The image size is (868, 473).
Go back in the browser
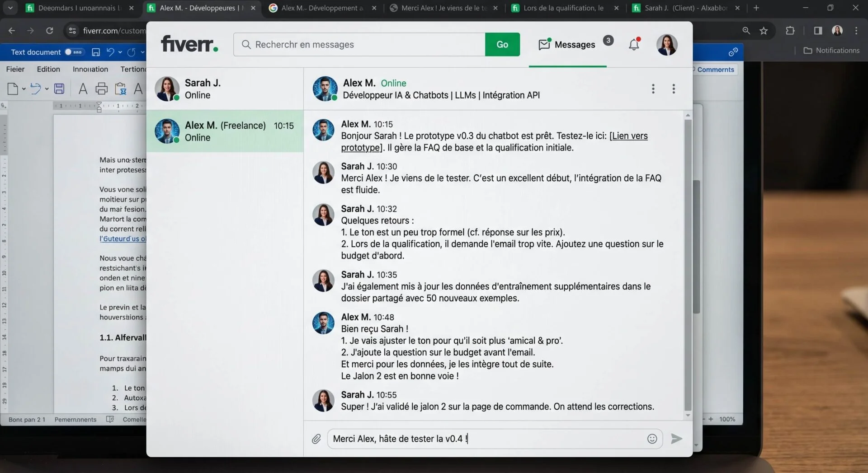12,31
